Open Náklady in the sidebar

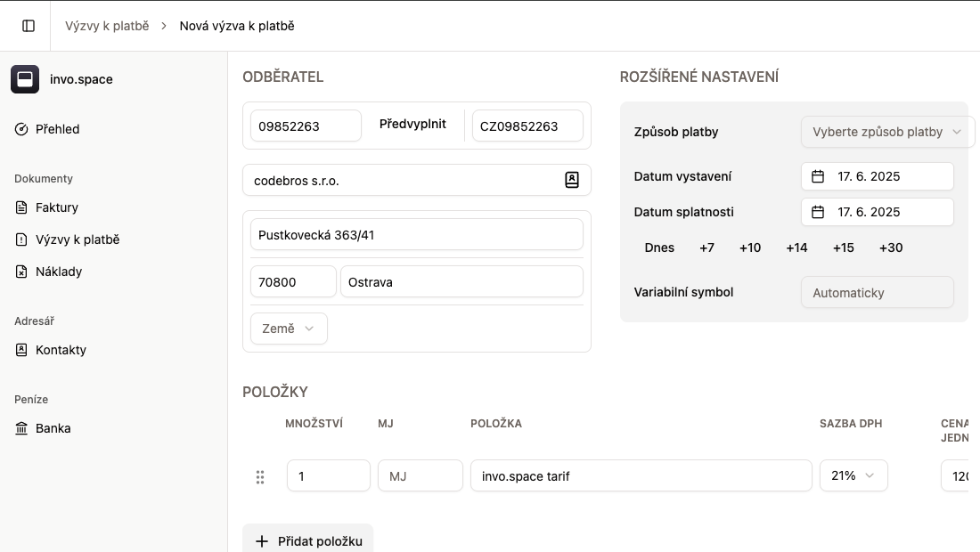point(59,272)
